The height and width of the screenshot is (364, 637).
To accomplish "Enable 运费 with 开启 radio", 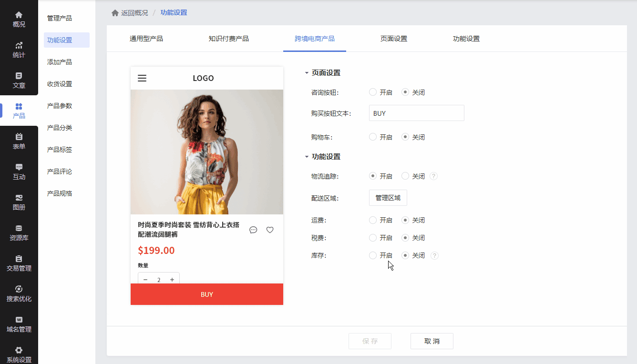I will (x=373, y=220).
